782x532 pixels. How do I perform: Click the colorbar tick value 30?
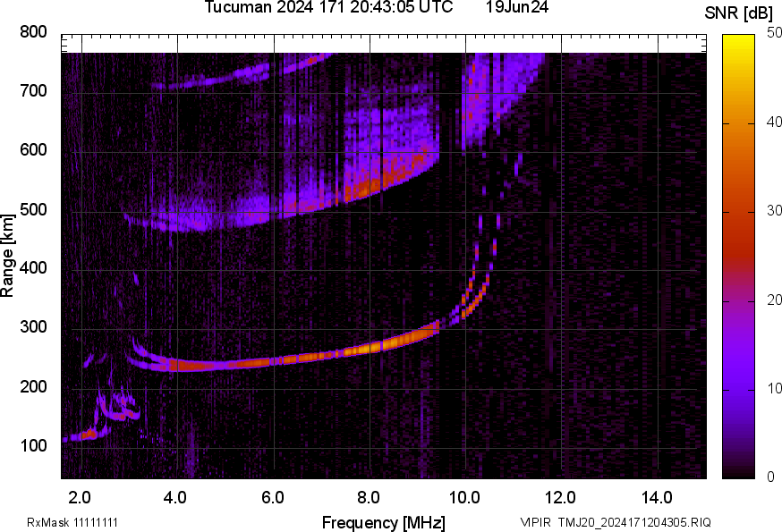pyautogui.click(x=774, y=211)
